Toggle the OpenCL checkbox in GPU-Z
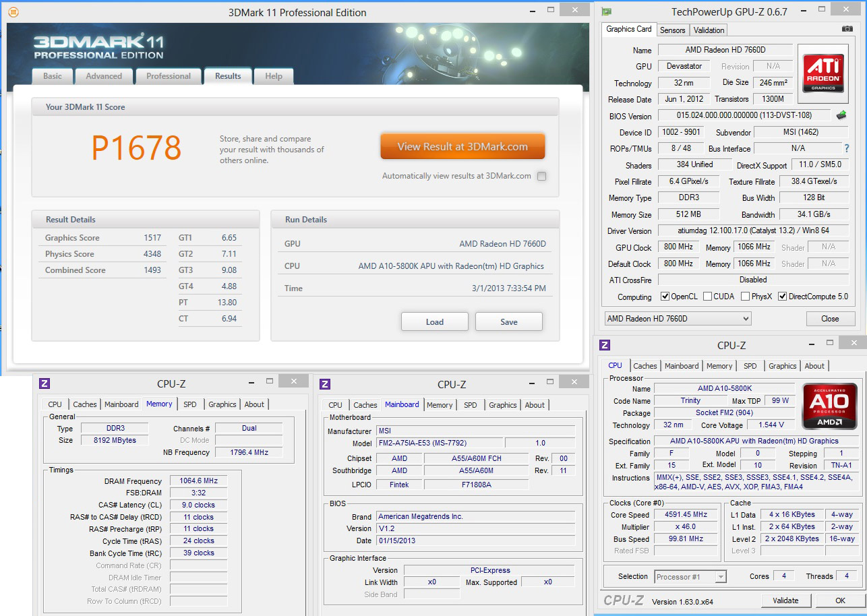 point(665,297)
